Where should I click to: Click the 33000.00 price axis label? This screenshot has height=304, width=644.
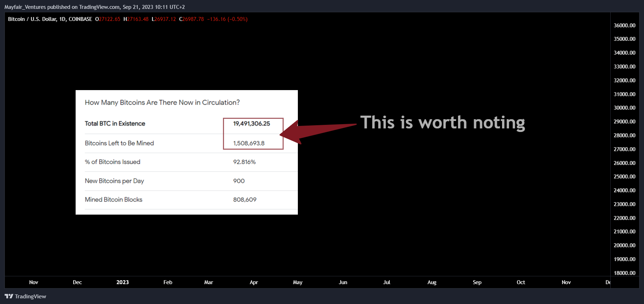pos(624,67)
